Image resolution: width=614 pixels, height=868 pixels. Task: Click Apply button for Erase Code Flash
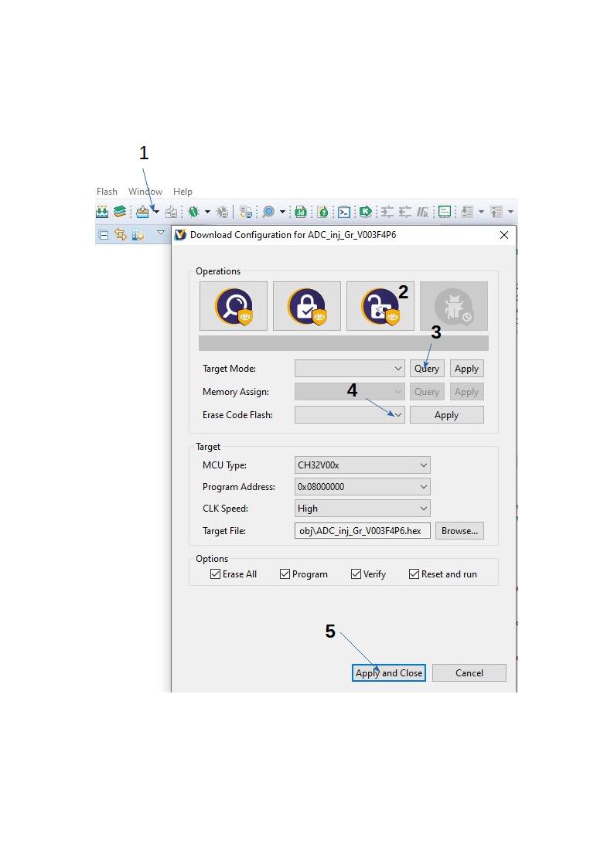[447, 414]
